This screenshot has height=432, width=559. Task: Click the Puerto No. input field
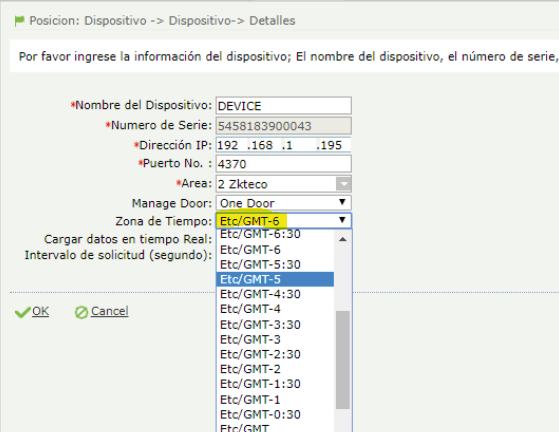(283, 164)
